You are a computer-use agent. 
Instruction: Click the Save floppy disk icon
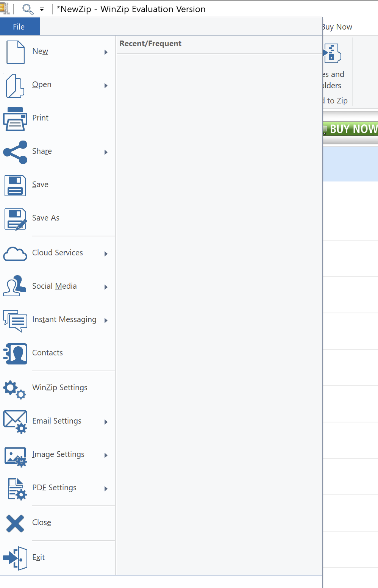click(15, 186)
